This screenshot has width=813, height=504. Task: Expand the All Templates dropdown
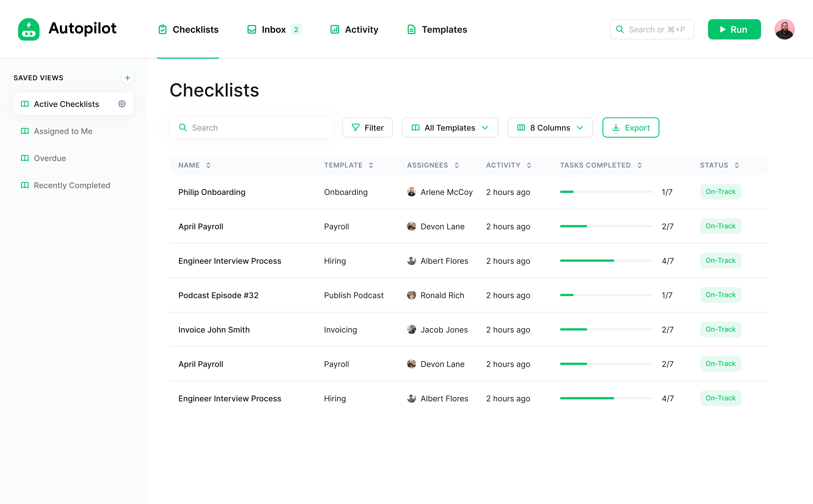(x=450, y=128)
